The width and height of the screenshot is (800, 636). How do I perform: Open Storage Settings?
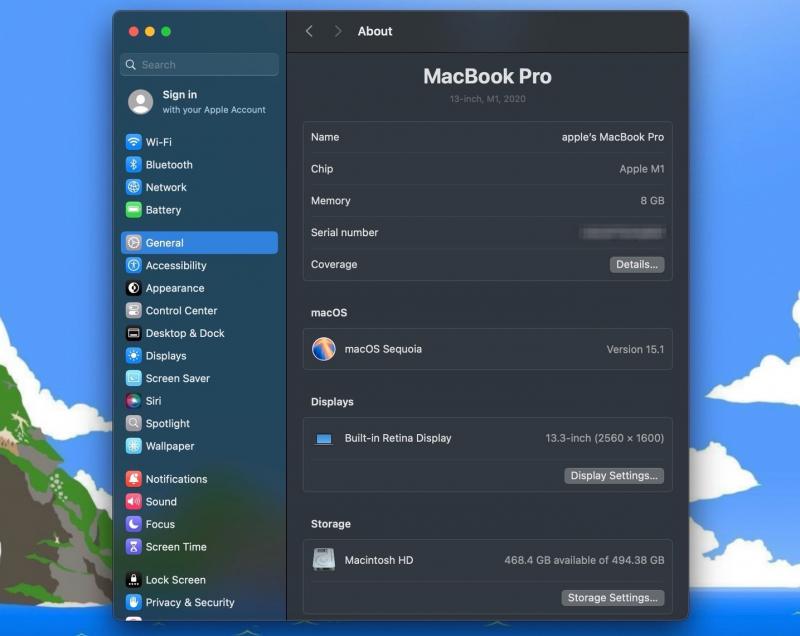point(613,598)
